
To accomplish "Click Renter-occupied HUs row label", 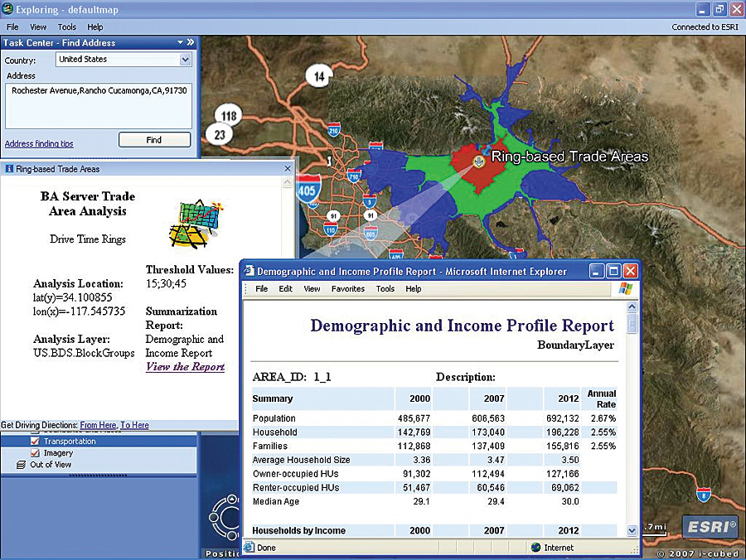I will coord(296,488).
